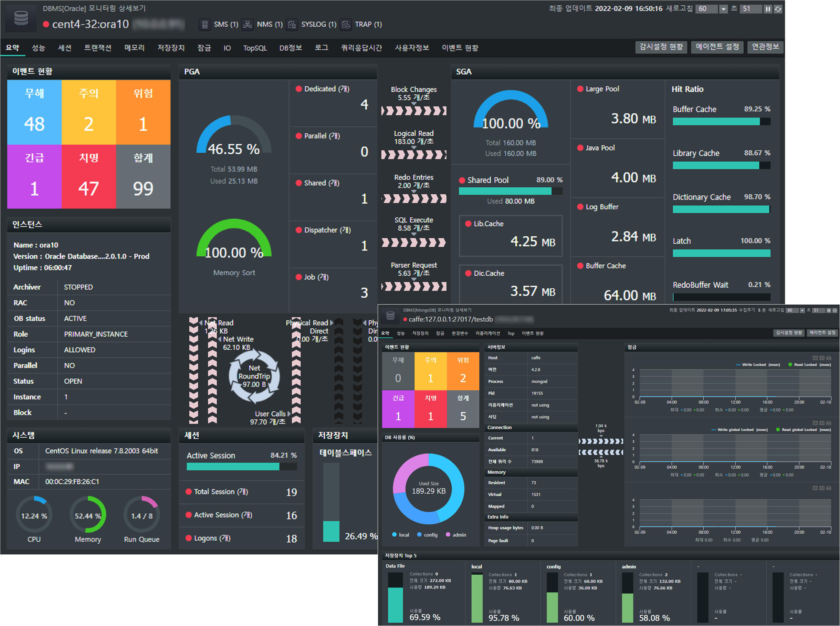
Task: Open the 트랜잭션 tab
Action: [x=98, y=48]
